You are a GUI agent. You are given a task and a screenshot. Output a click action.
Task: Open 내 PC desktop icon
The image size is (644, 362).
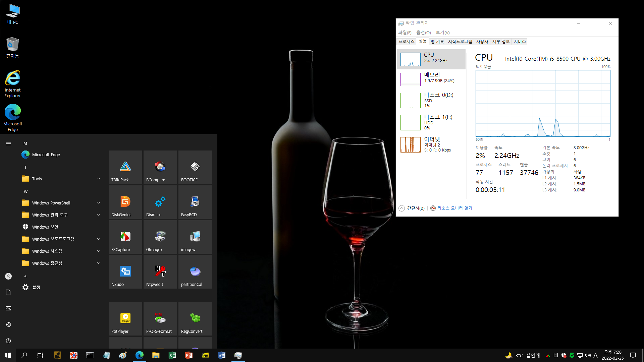(x=13, y=14)
